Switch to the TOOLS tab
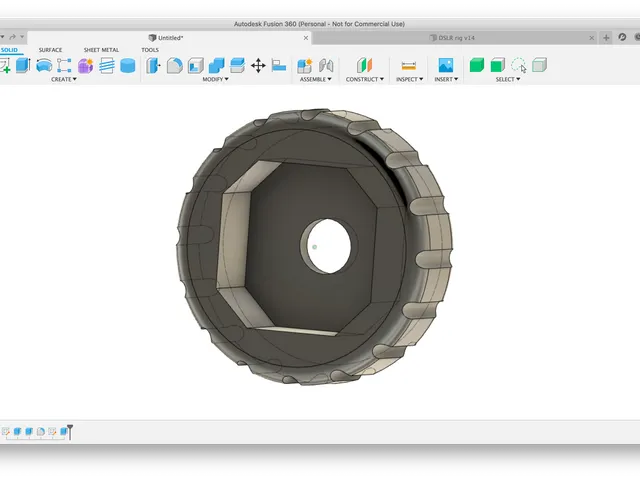Image resolution: width=640 pixels, height=480 pixels. point(150,50)
